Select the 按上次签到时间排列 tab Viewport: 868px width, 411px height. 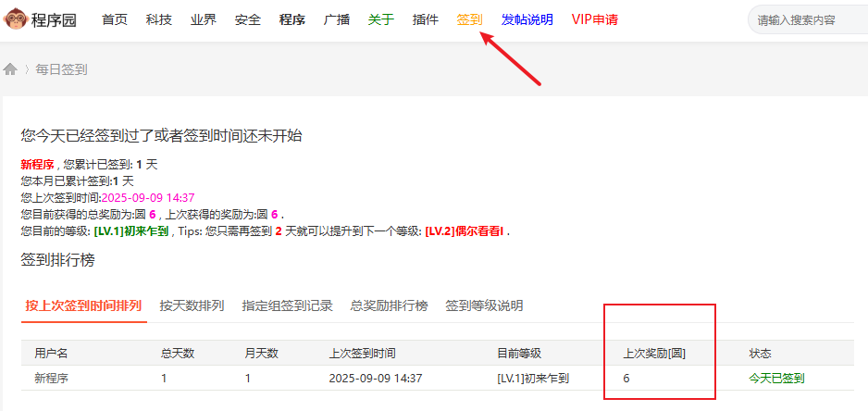tap(83, 305)
